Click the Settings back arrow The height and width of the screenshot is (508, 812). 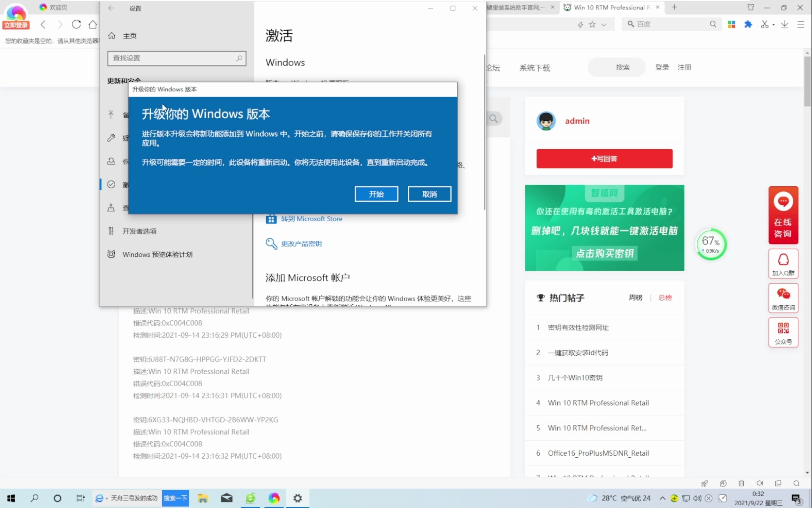point(111,8)
